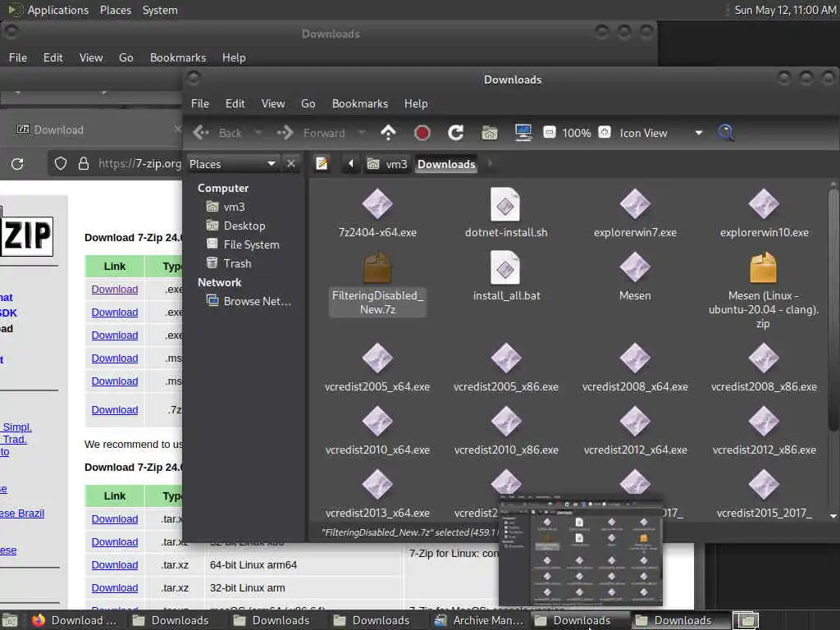Select vcredist2012_x86.exe

click(764, 431)
